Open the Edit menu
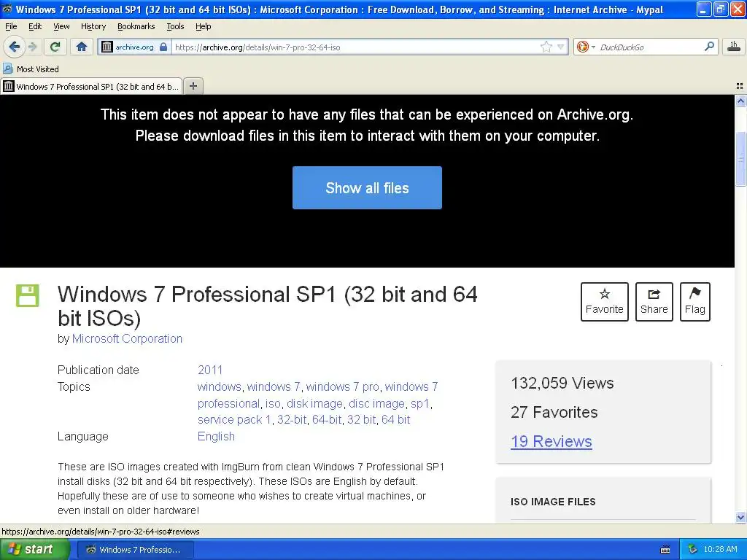 point(35,26)
